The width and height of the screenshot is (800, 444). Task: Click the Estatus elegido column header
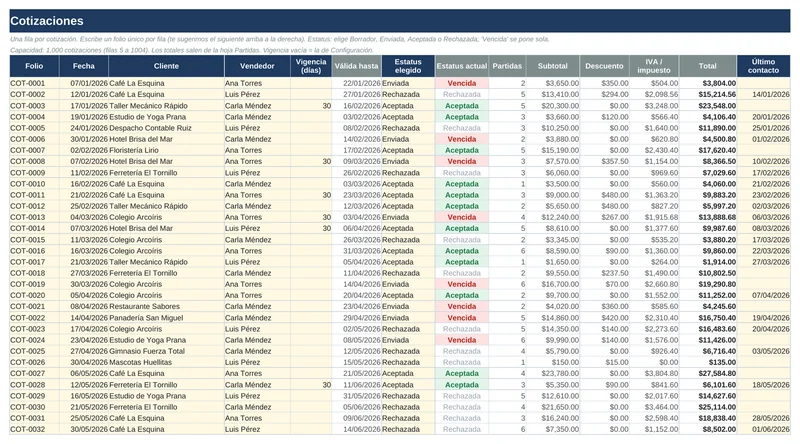coord(408,66)
